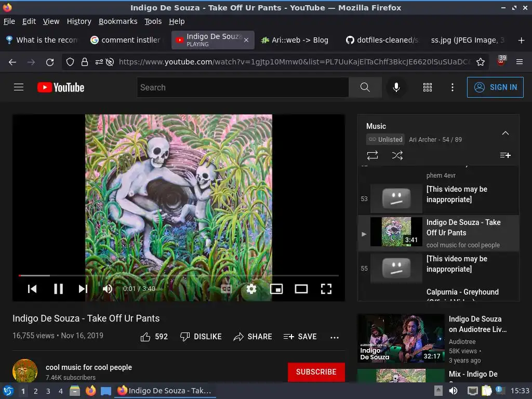Screen dimensions: 532x399
Task: Open the File menu
Action: [9, 21]
